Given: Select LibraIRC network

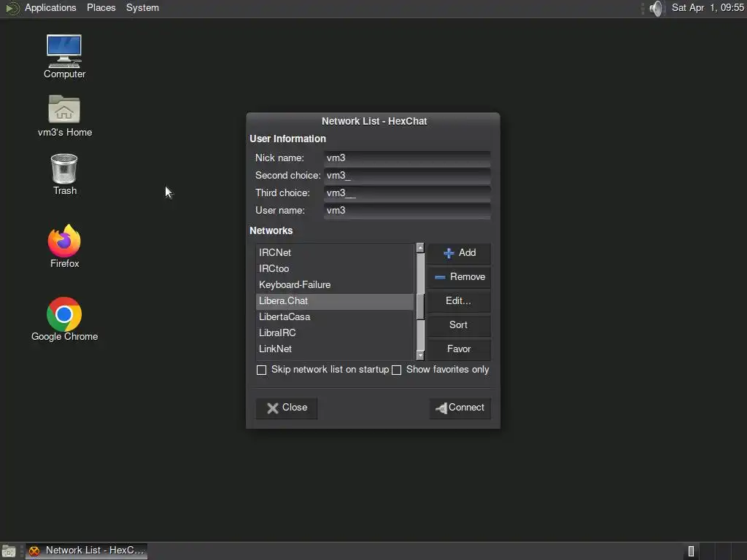Looking at the screenshot, I should coord(335,332).
